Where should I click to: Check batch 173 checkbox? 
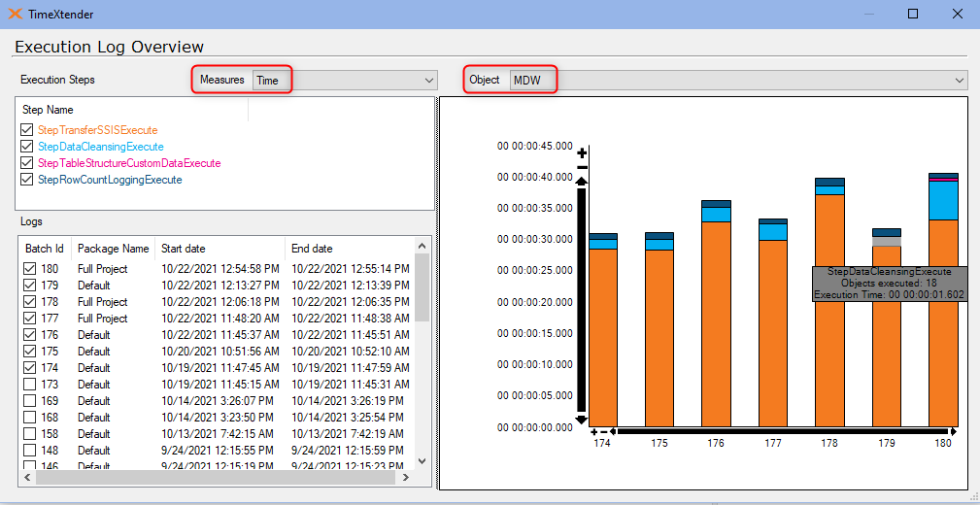(x=29, y=384)
